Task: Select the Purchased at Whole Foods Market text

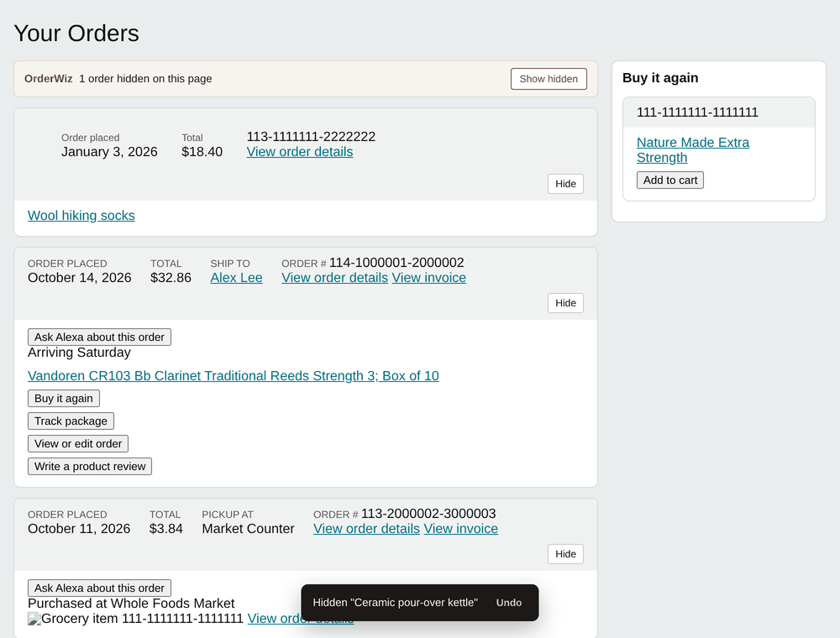Action: [131, 604]
